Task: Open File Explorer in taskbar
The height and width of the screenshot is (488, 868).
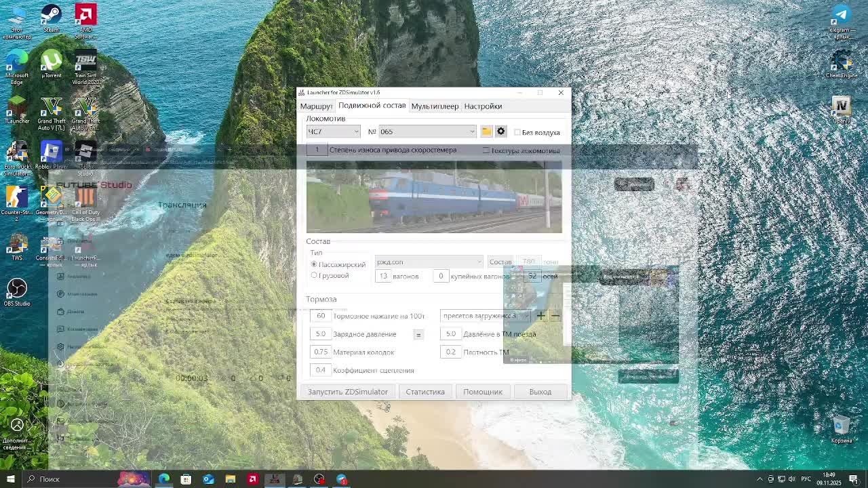Action: (230, 479)
